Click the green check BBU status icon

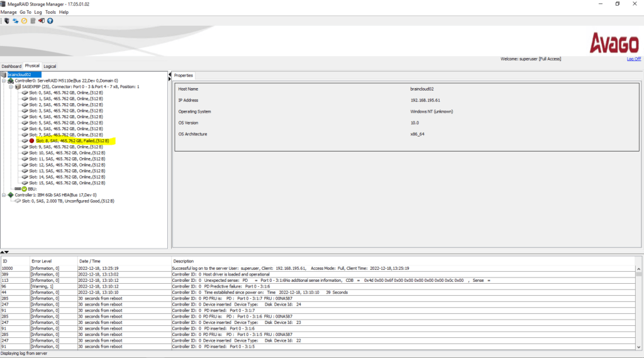(25, 189)
